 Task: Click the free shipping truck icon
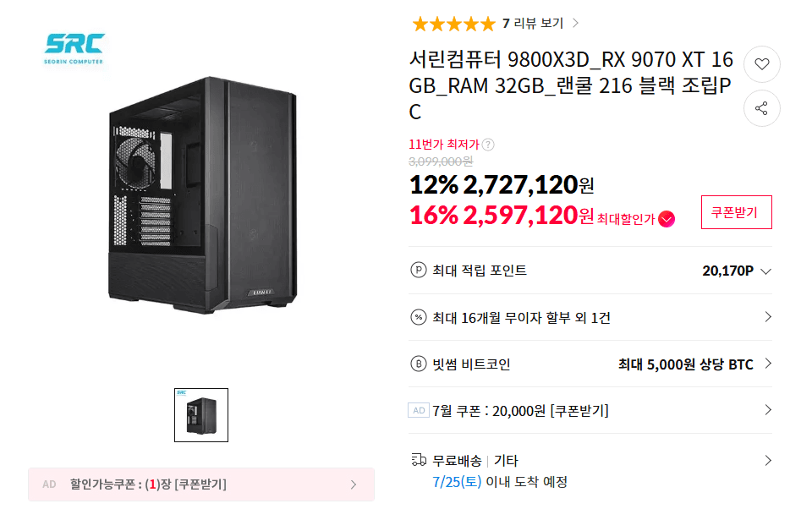419,460
